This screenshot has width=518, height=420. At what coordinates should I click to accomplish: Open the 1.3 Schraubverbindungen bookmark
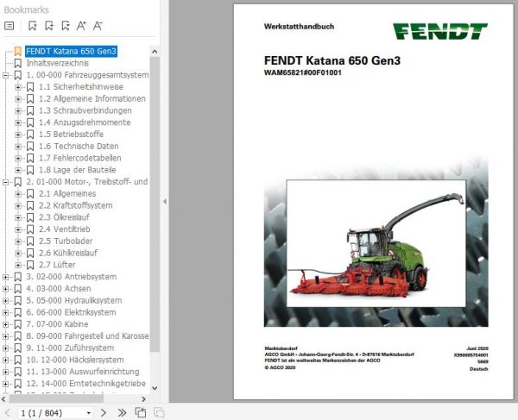(85, 110)
